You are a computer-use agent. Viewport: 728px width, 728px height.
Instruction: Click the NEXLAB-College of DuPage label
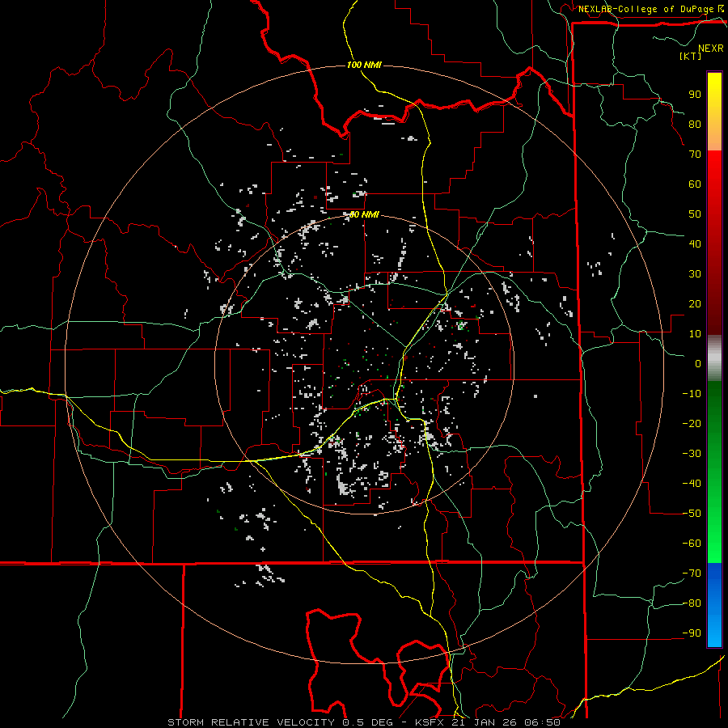tap(645, 9)
